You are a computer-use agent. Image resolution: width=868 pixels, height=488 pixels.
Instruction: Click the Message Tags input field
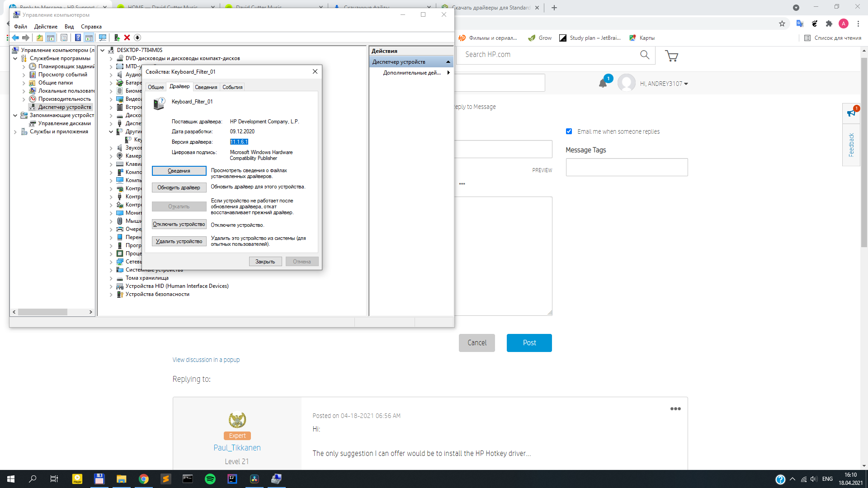pyautogui.click(x=627, y=167)
